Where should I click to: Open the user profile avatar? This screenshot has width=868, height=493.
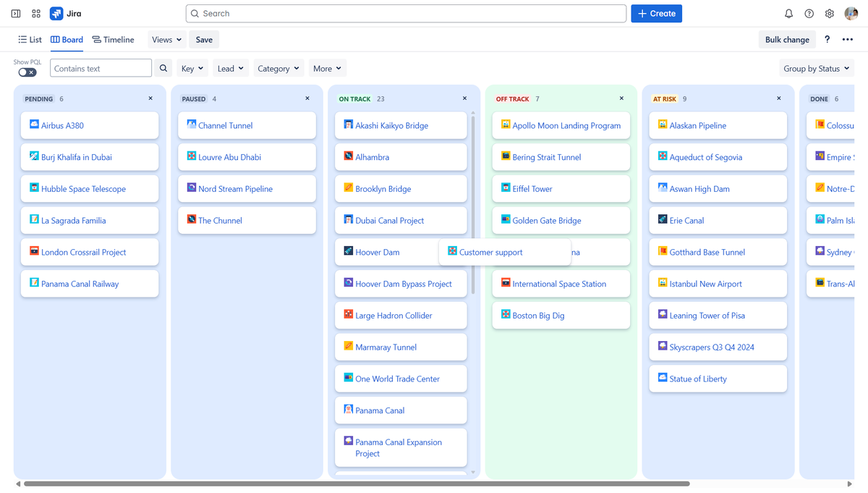851,14
